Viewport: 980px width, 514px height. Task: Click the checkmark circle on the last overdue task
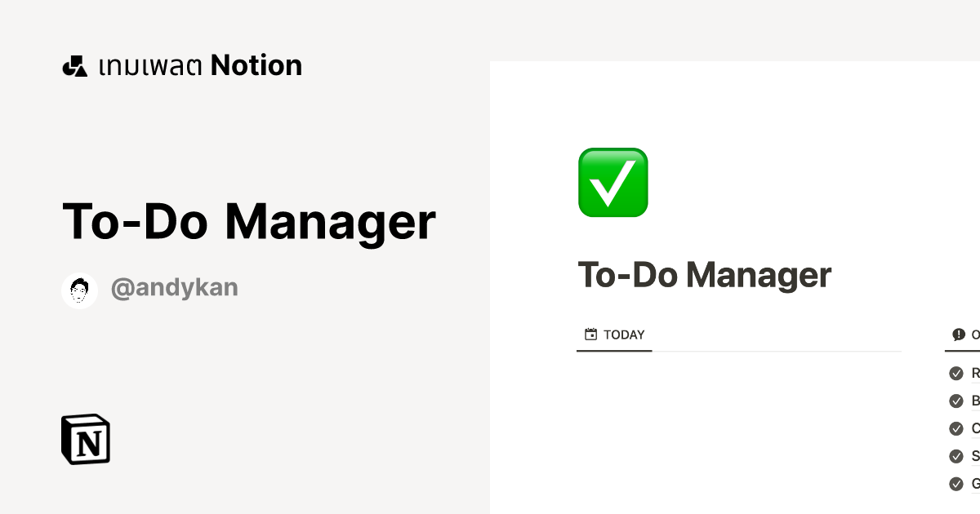tap(956, 484)
